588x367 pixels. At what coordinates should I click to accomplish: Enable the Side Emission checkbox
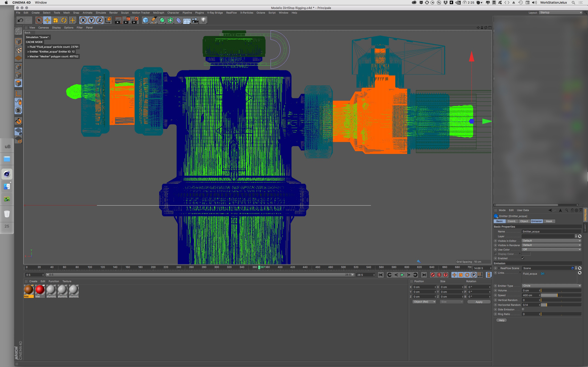[x=523, y=309]
